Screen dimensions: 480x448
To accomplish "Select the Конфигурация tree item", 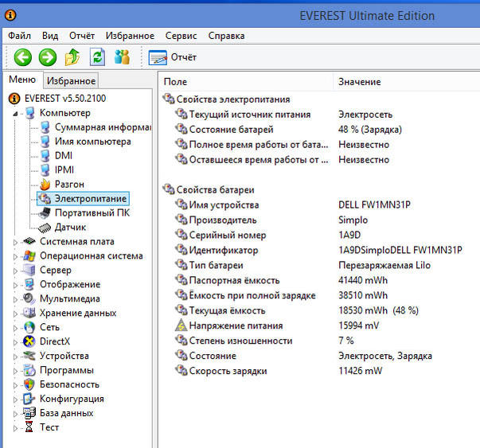I will (x=72, y=399).
